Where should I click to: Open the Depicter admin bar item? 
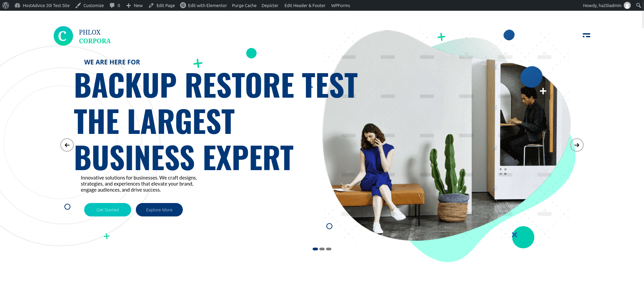pos(270,5)
